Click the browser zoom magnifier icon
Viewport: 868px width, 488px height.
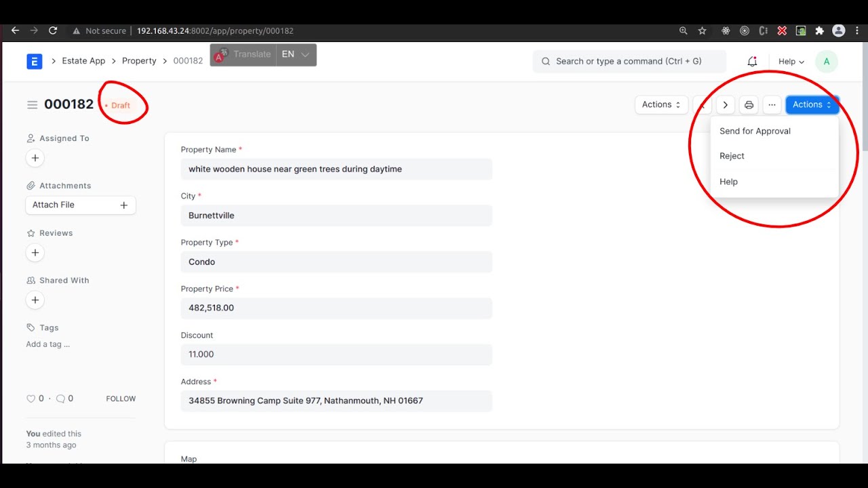[x=684, y=30]
